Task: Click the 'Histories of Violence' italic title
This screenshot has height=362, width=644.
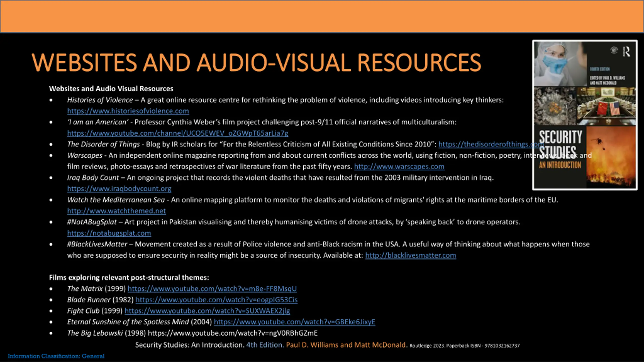Action: pyautogui.click(x=100, y=100)
